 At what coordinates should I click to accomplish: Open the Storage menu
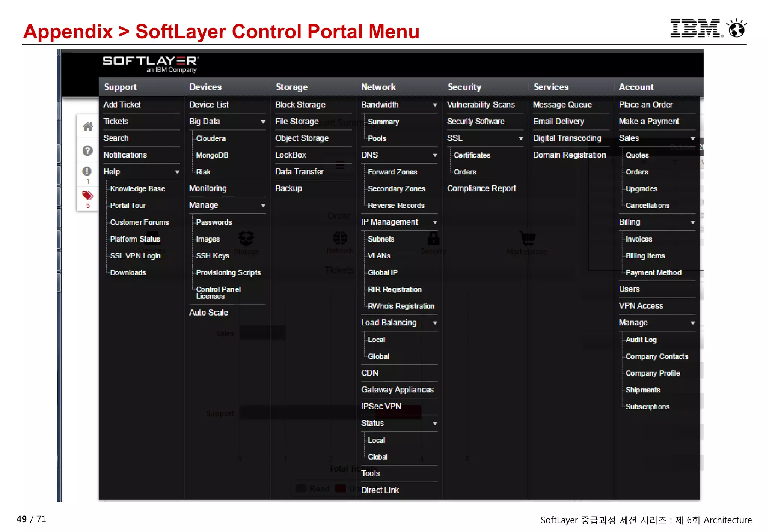coord(291,87)
